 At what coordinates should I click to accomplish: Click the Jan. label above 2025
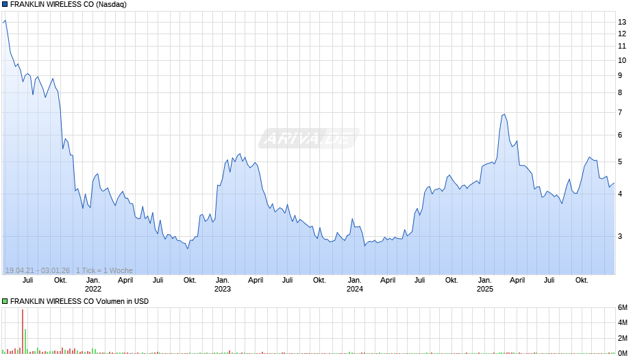[484, 281]
